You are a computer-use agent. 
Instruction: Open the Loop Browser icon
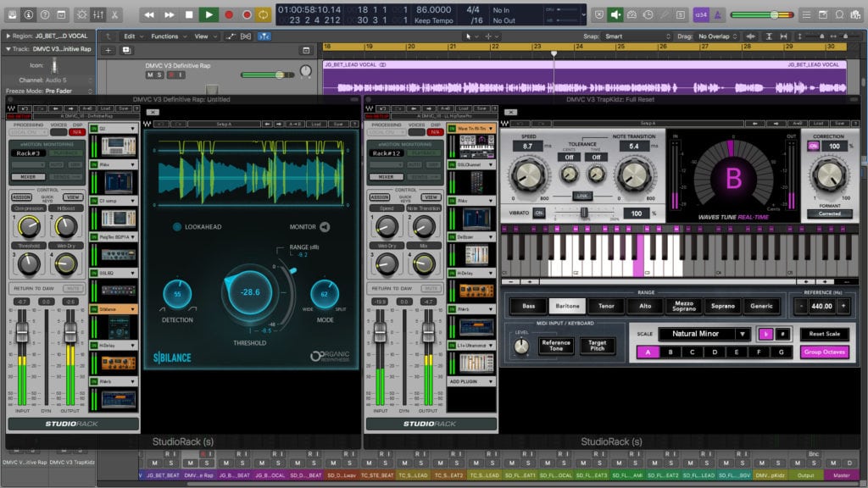click(x=840, y=15)
